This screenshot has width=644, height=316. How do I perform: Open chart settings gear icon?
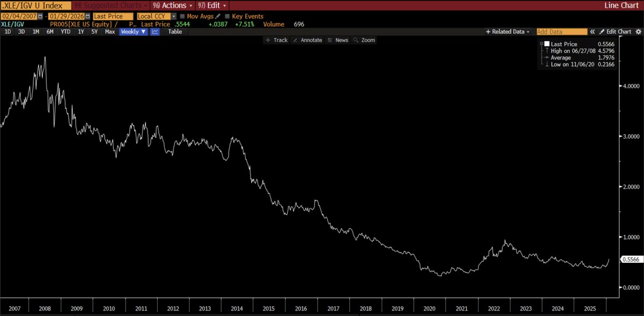638,32
